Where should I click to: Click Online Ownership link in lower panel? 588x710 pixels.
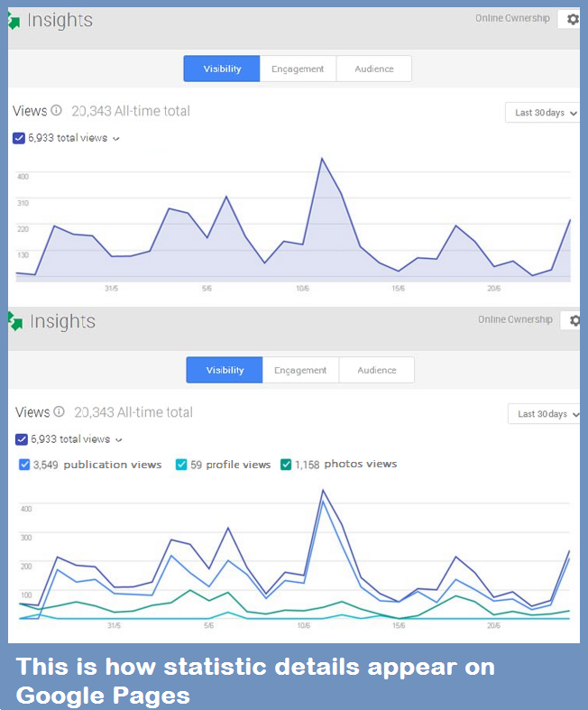point(515,319)
